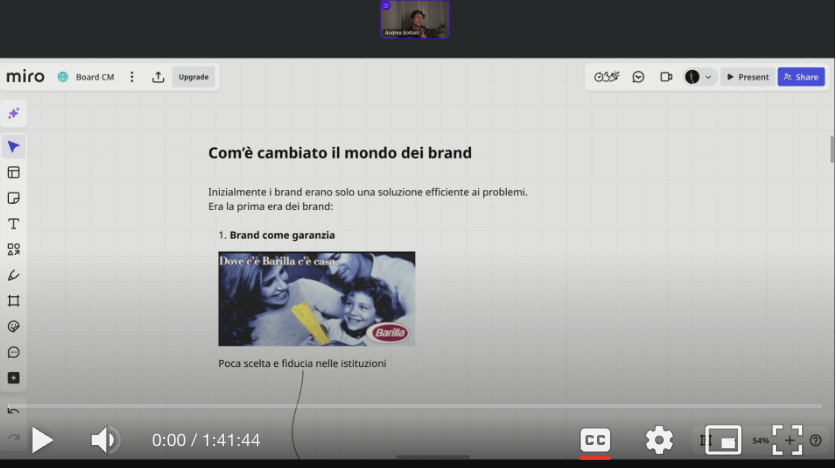Viewport: 836px width, 468px height.
Task: Toggle closed captions on the video
Action: 595,440
